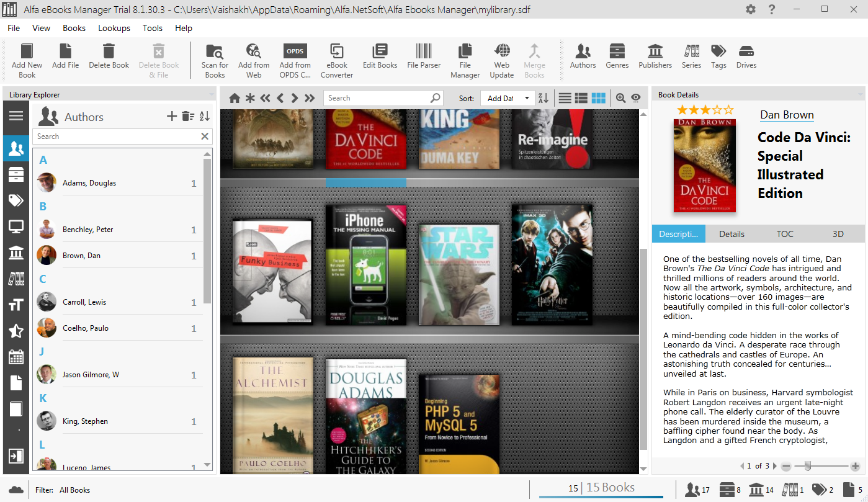Open the View menu
Viewport: 868px width, 502px height.
click(x=42, y=28)
